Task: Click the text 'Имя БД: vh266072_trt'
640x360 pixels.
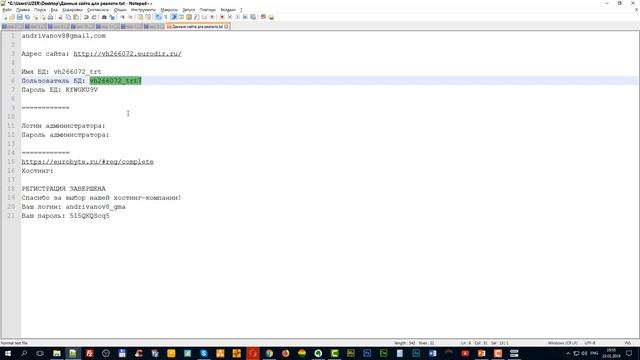Action: 61,72
